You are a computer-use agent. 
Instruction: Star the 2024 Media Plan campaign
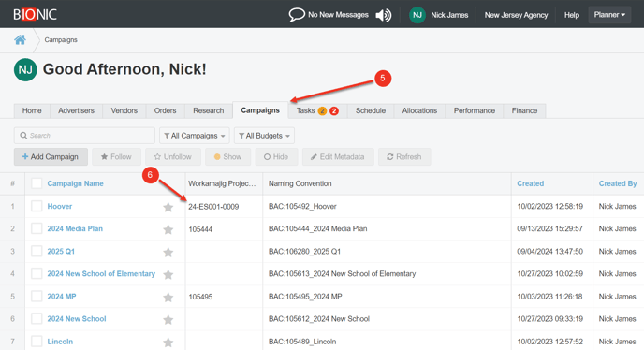click(x=168, y=229)
